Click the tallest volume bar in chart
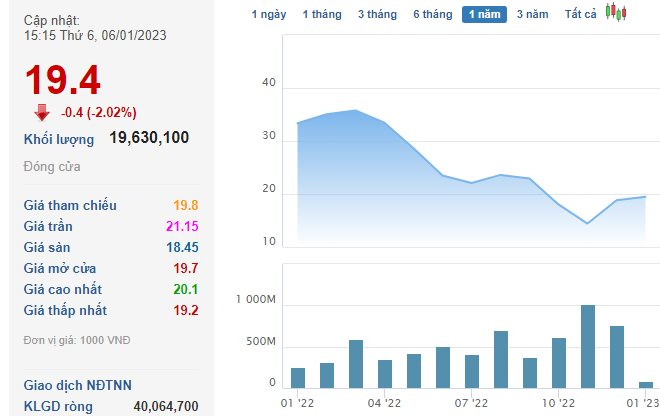The height and width of the screenshot is (416, 660). coord(588,346)
